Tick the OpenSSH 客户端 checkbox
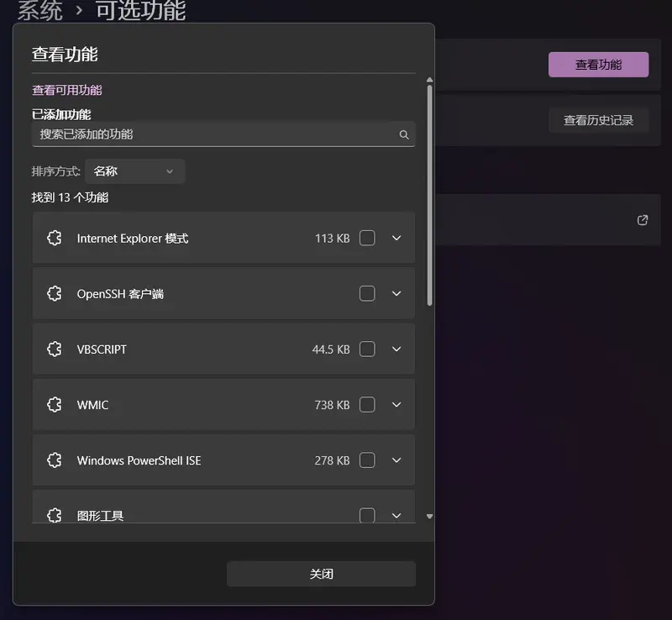This screenshot has height=620, width=672. (x=367, y=293)
